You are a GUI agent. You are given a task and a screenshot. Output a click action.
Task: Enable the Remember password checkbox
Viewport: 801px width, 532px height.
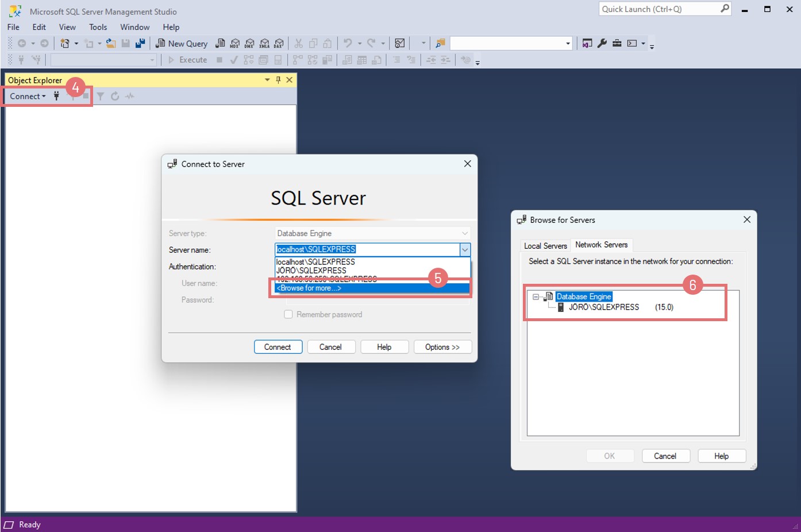click(x=288, y=314)
